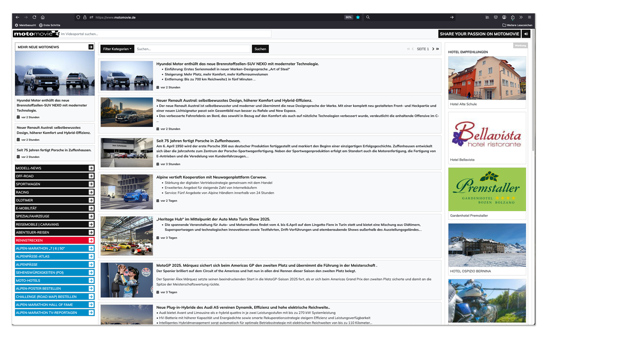The width and height of the screenshot is (644, 362).
Task: Click arrow icon in MOTO-HOTELS row
Action: point(91,281)
